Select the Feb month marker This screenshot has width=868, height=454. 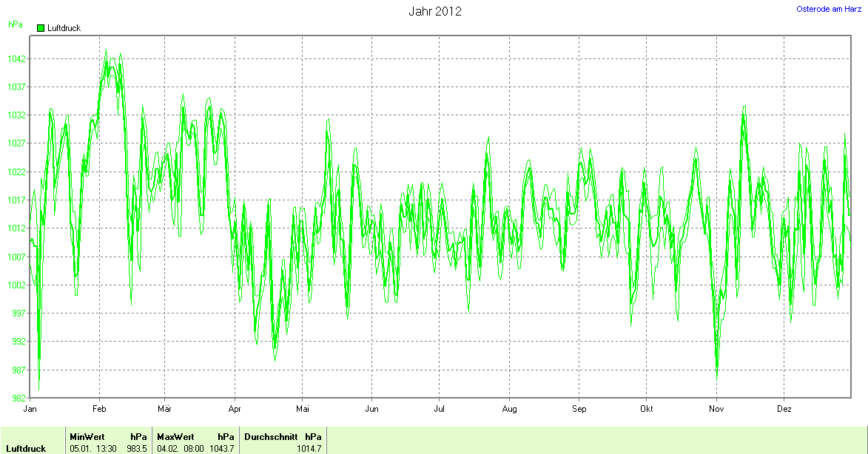[x=99, y=408]
